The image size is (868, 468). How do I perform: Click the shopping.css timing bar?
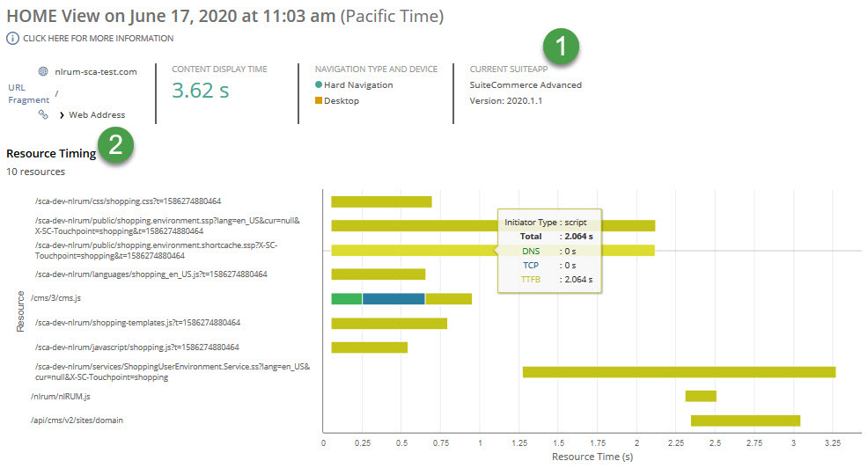pos(381,202)
